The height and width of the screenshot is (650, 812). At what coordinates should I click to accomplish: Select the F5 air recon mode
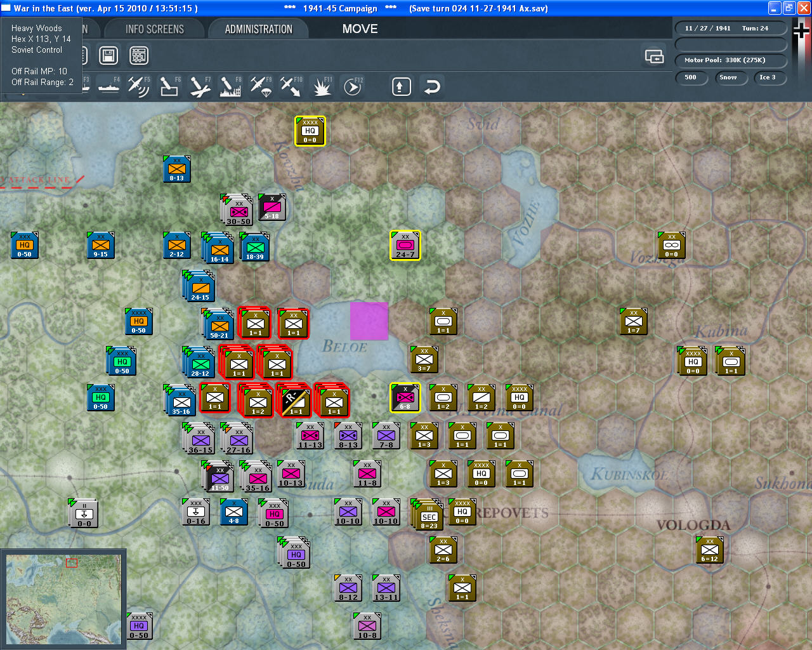(138, 86)
